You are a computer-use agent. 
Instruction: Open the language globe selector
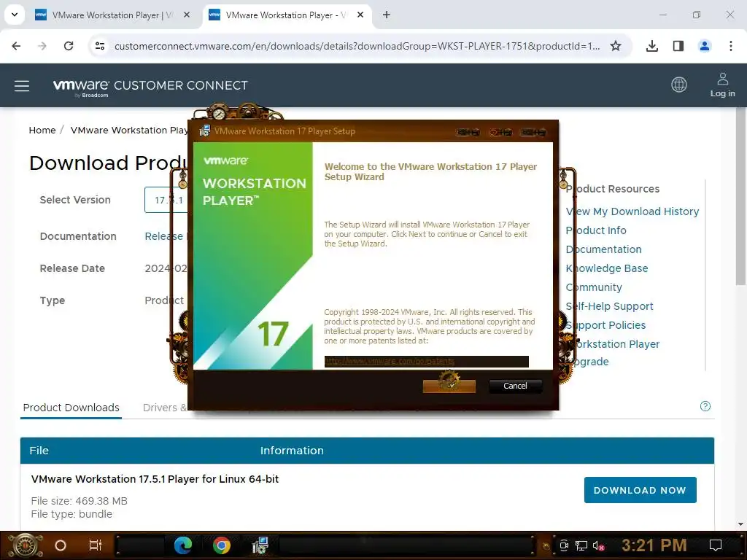click(x=679, y=85)
